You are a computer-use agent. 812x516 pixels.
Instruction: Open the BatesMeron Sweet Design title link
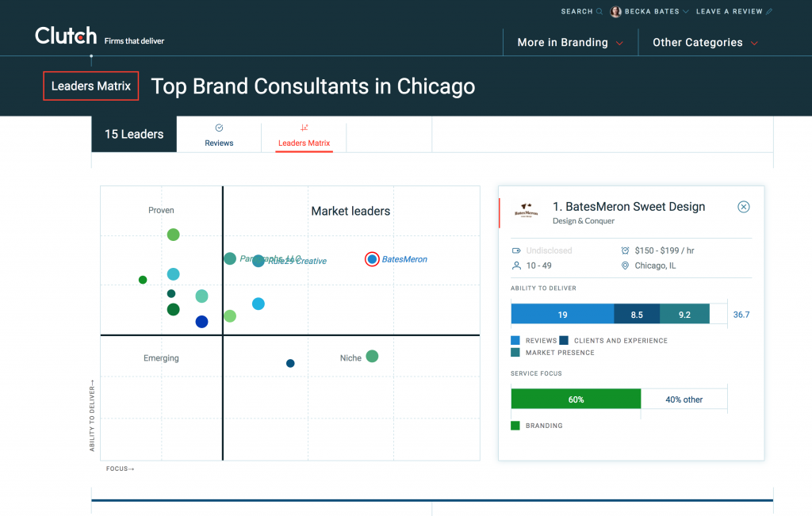629,207
